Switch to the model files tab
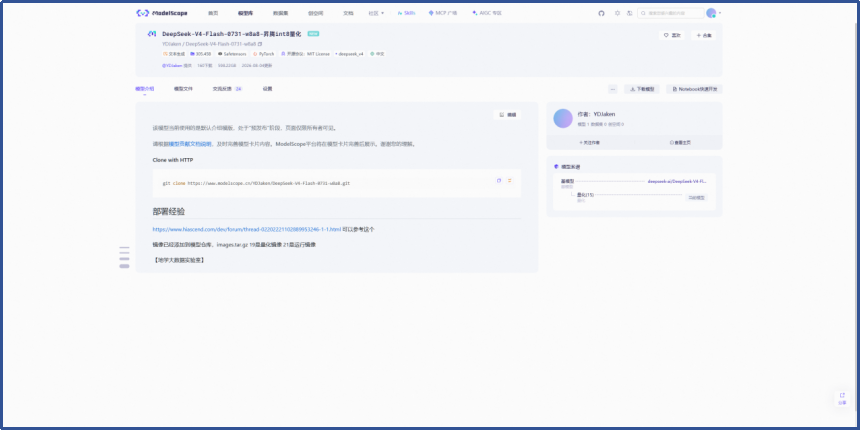Image resolution: width=861 pixels, height=430 pixels. click(x=183, y=88)
